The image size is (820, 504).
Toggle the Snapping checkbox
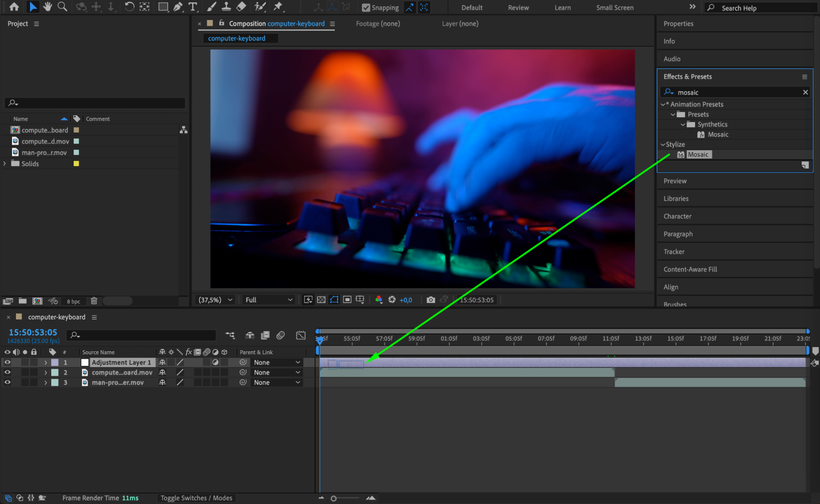[366, 7]
